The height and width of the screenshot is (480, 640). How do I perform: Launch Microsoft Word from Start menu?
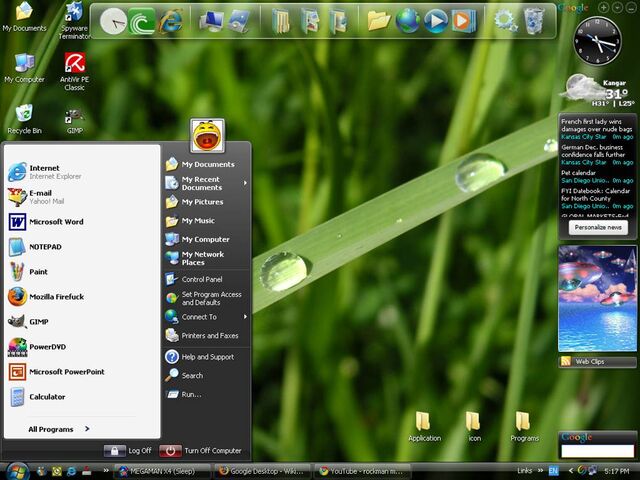[x=82, y=222]
